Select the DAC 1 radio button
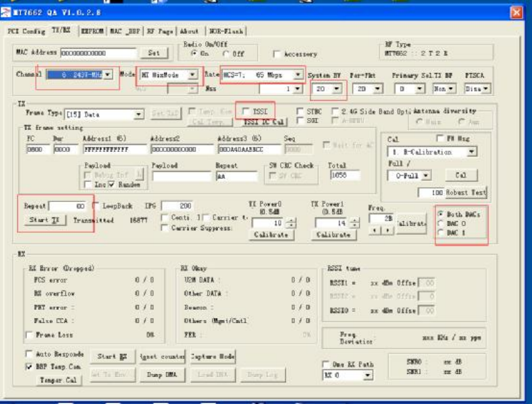The image size is (532, 404). pos(441,233)
